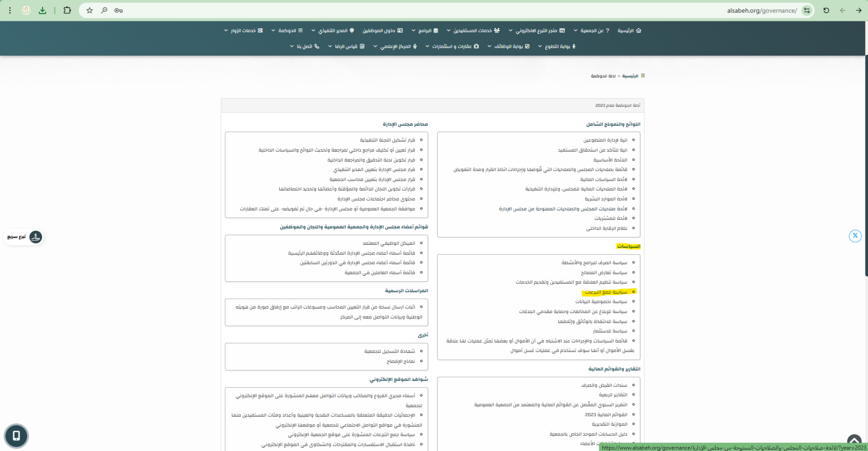Viewport: 868px width, 451px height.
Task: Expand the البرامج dropdown chevron
Action: 413,30
